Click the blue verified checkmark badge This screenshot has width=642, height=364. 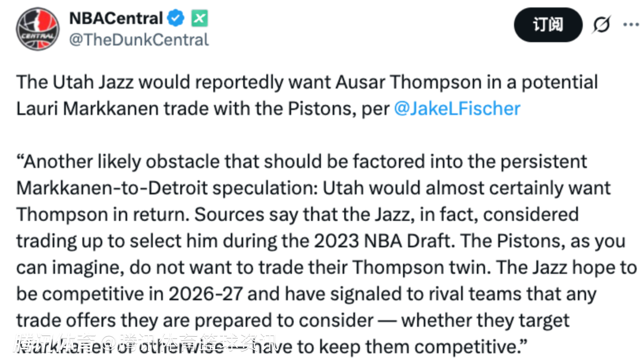[x=176, y=19]
